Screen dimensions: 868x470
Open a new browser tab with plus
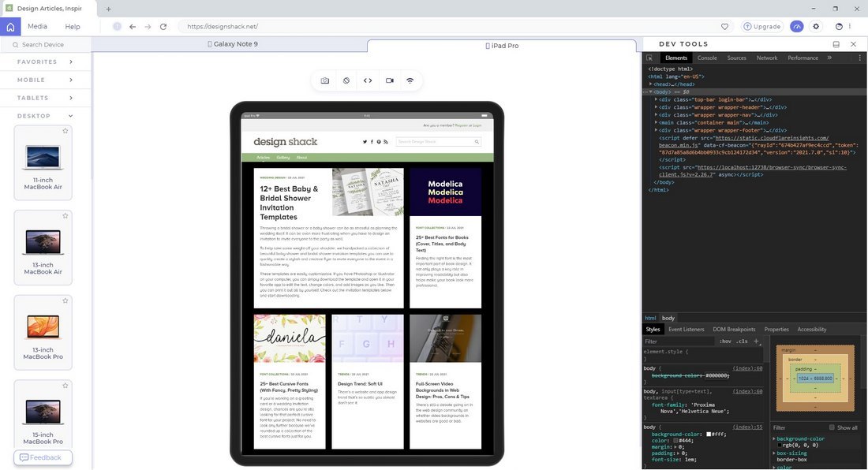(109, 9)
